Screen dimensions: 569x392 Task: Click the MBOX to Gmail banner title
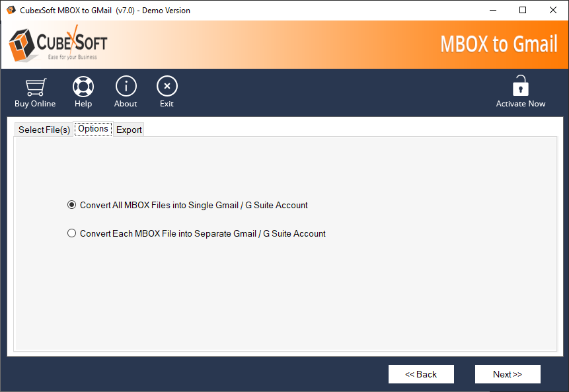(499, 44)
